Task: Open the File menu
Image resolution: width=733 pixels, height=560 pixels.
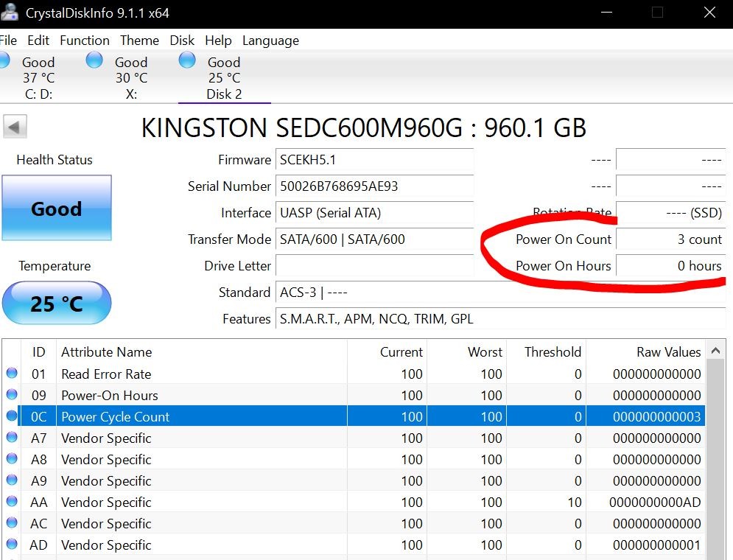Action: click(8, 41)
